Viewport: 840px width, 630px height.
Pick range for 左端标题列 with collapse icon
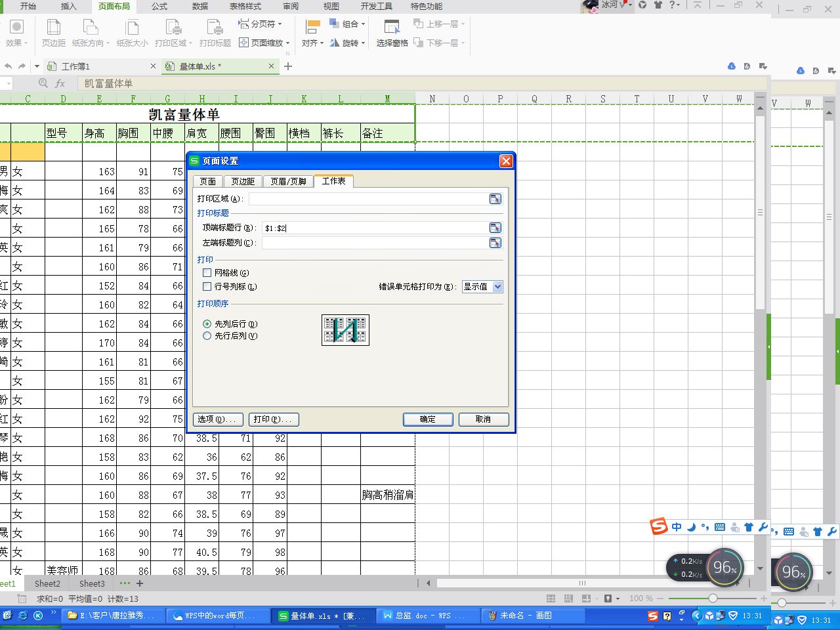[x=495, y=243]
